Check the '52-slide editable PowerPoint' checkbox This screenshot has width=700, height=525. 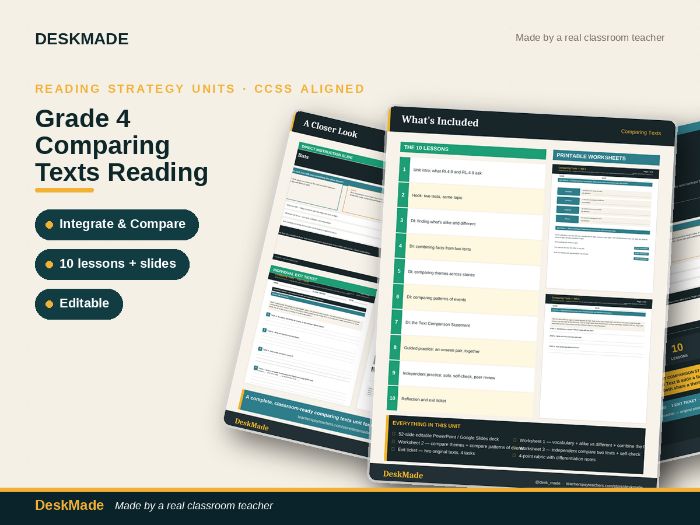pos(394,434)
